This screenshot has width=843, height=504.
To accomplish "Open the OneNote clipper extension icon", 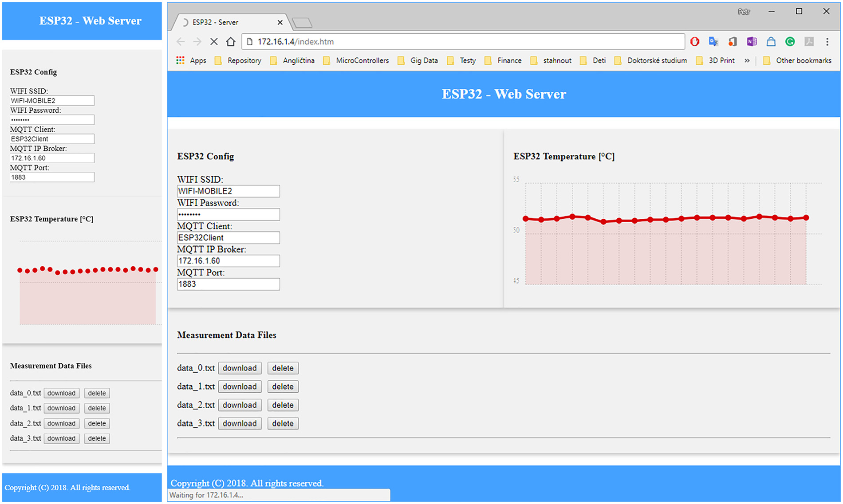I will click(752, 42).
